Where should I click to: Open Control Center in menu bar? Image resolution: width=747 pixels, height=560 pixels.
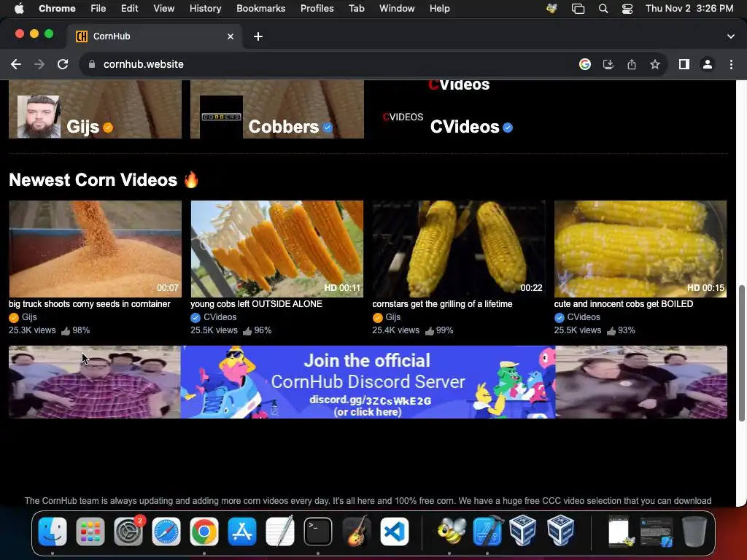[627, 9]
